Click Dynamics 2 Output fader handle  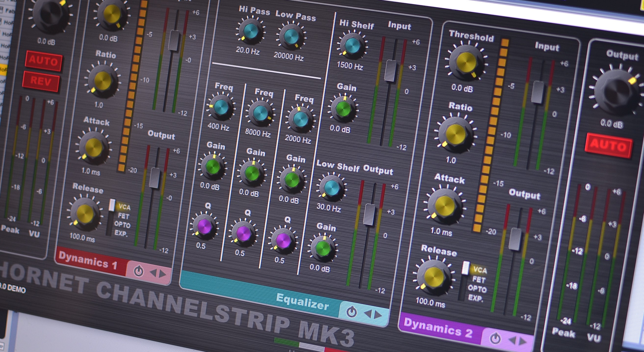(x=515, y=239)
